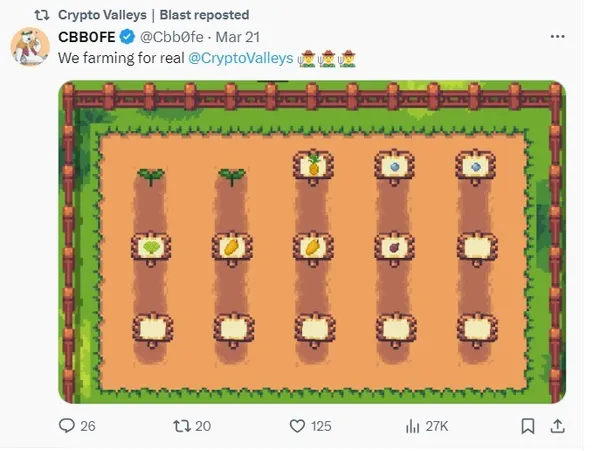This screenshot has width=600, height=451.
Task: Select the pineapple crop sign
Action: point(313,167)
